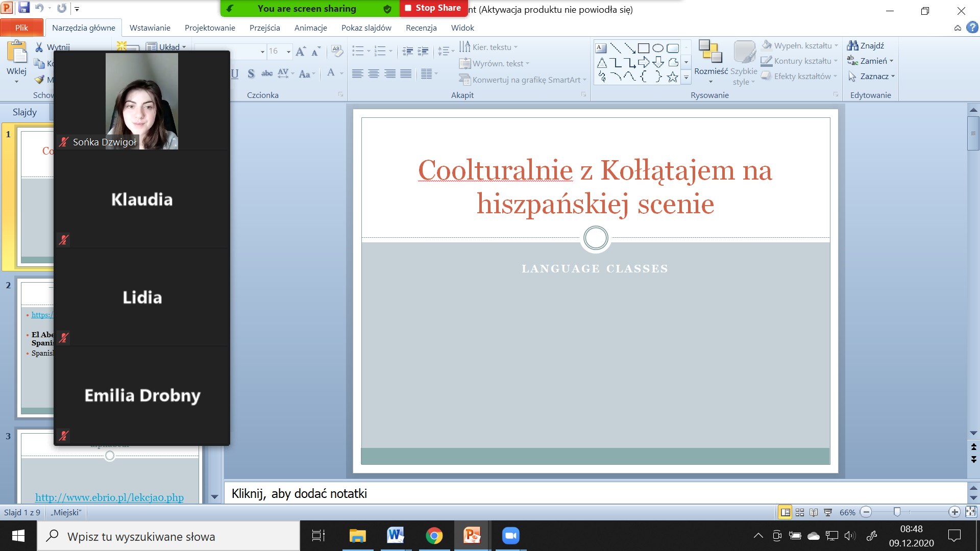980x551 pixels.
Task: Select the text box shape icon
Action: [x=601, y=48]
